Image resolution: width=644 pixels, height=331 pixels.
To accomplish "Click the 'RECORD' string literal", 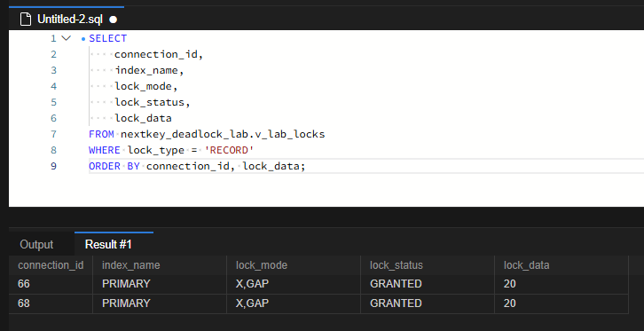I will pos(229,150).
